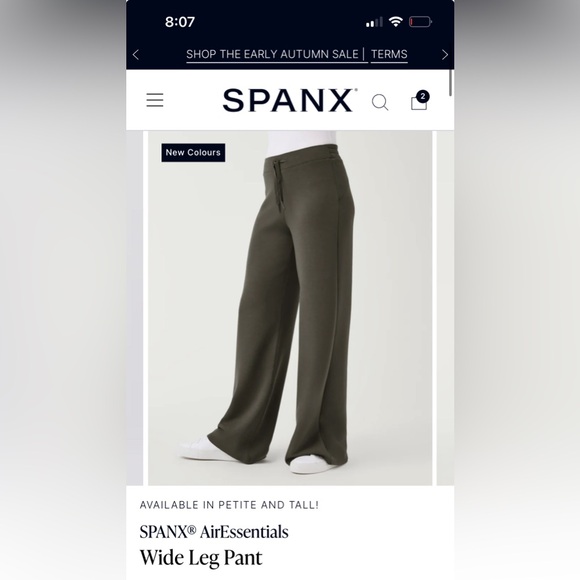The image size is (580, 580).
Task: Check the battery indicator in status bar
Action: pos(420,22)
